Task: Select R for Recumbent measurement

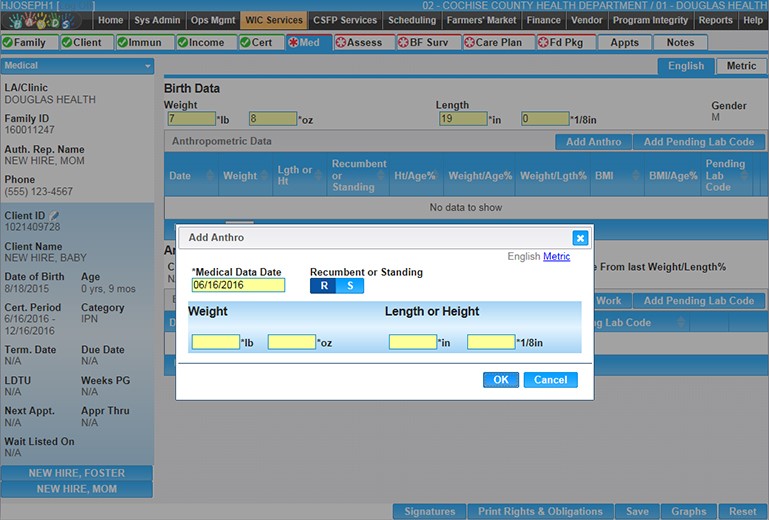Action: [323, 286]
